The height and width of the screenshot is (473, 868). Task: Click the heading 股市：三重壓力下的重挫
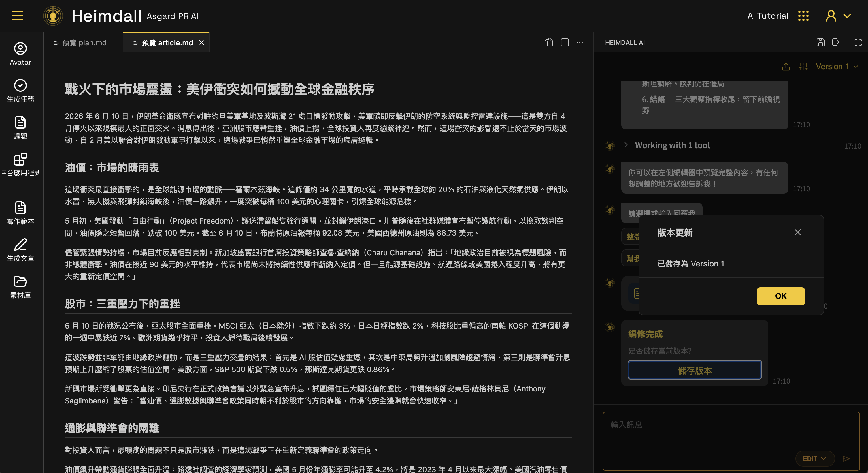click(122, 304)
